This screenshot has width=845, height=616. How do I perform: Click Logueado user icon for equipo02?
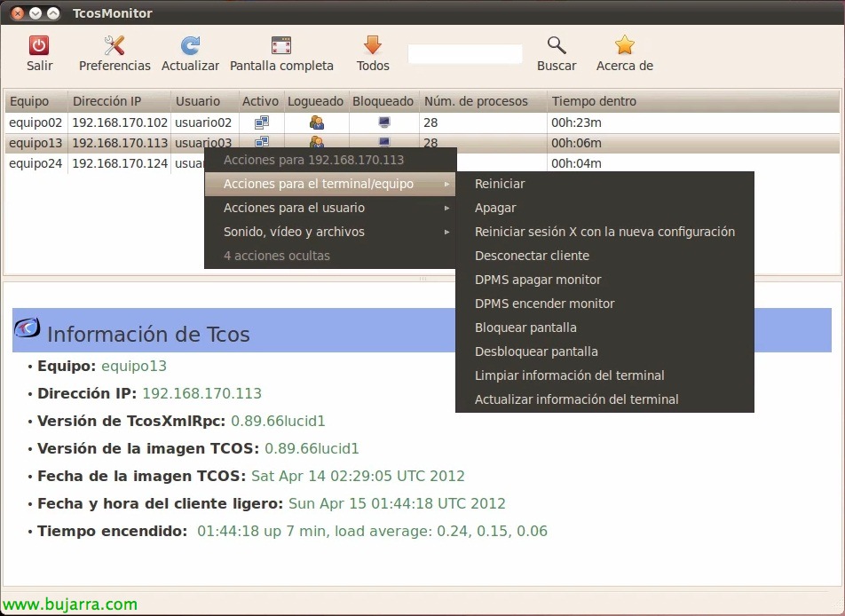(x=317, y=122)
